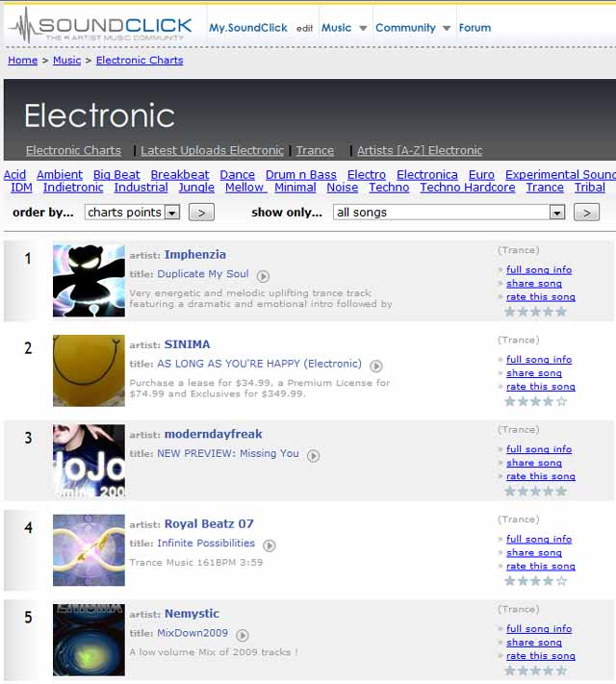Viewport: 616px width, 684px height.
Task: Switch to the Latest Uploads Electronic tab
Action: 212,150
